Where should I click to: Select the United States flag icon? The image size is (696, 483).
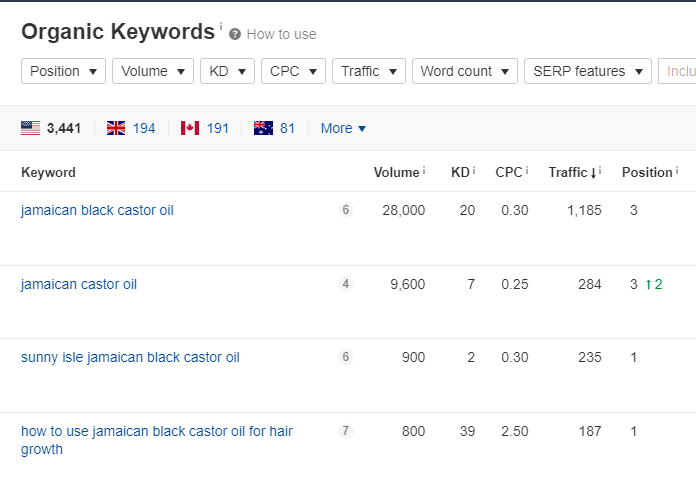[x=31, y=128]
